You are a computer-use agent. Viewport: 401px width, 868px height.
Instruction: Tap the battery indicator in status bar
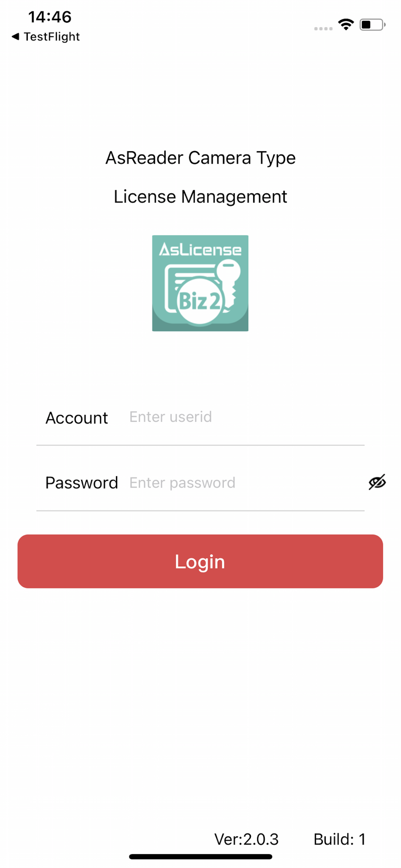[372, 25]
